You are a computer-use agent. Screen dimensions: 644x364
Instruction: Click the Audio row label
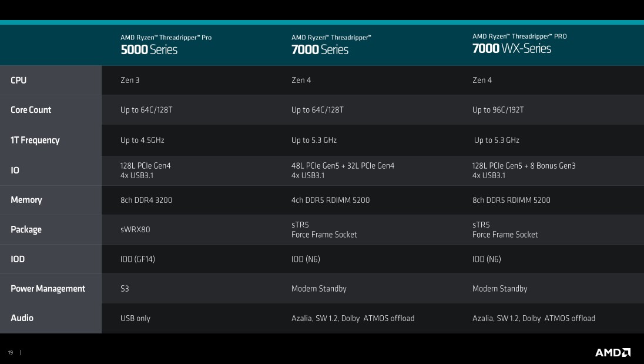pos(22,318)
